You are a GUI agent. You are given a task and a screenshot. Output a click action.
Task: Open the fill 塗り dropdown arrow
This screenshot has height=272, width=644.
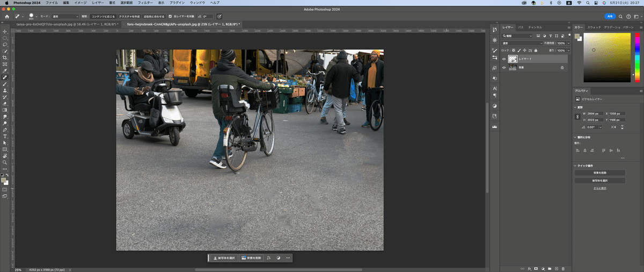(x=569, y=50)
